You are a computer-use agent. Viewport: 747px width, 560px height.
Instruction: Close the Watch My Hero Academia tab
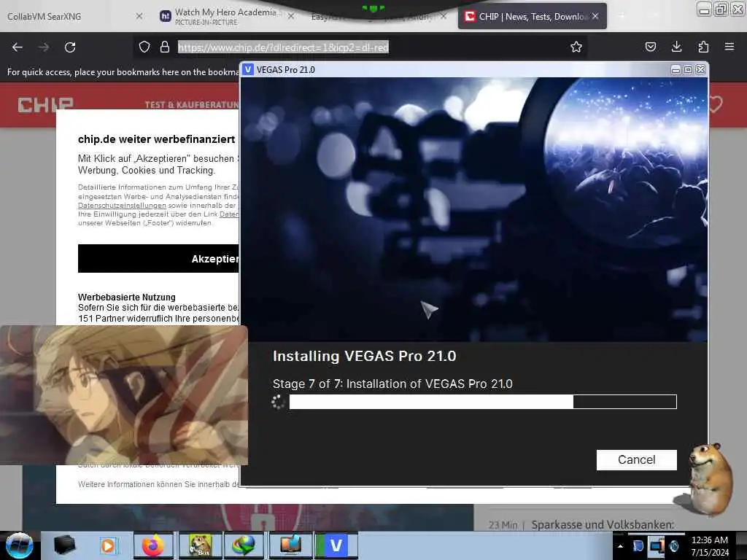(x=291, y=16)
